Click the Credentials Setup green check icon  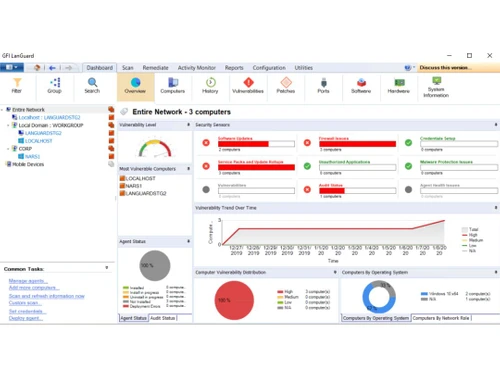pos(408,143)
